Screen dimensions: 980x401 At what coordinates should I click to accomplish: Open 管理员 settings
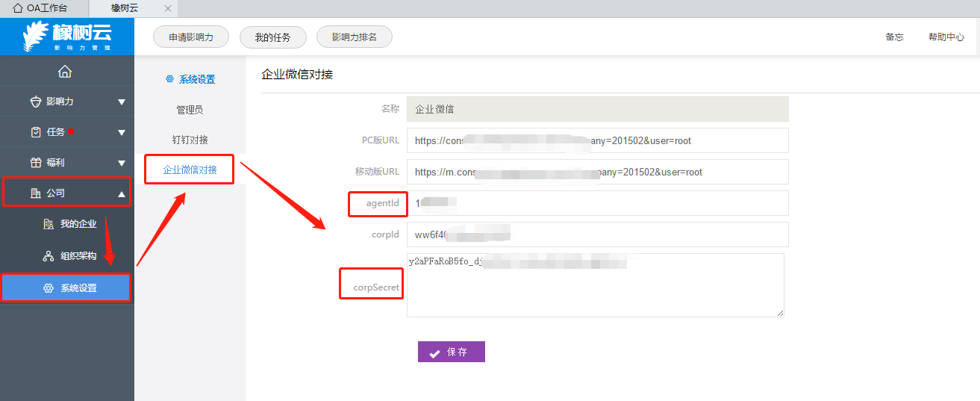(x=190, y=110)
